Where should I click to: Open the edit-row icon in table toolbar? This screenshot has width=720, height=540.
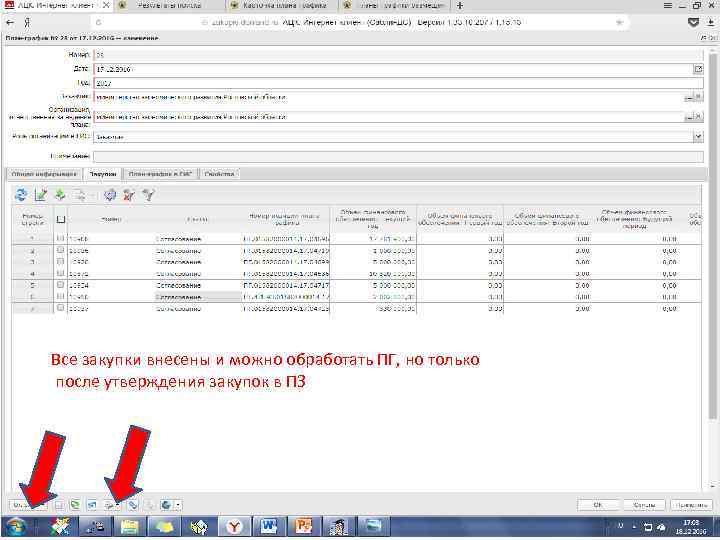point(41,195)
